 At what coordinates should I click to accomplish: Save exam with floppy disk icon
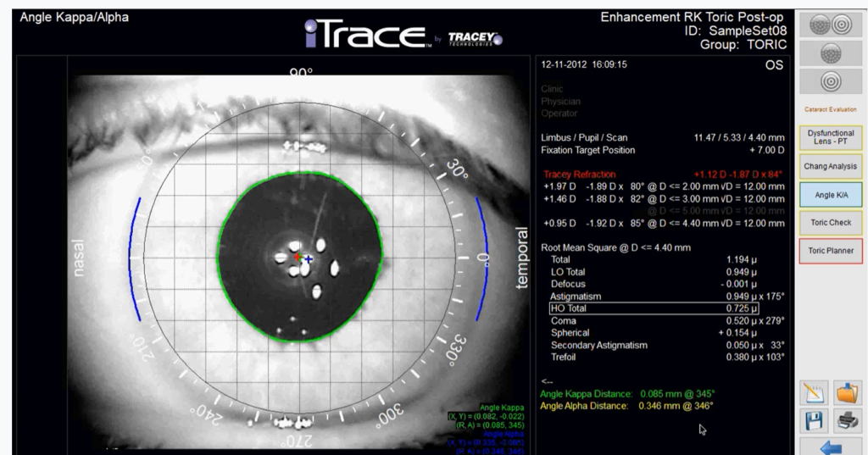point(815,420)
